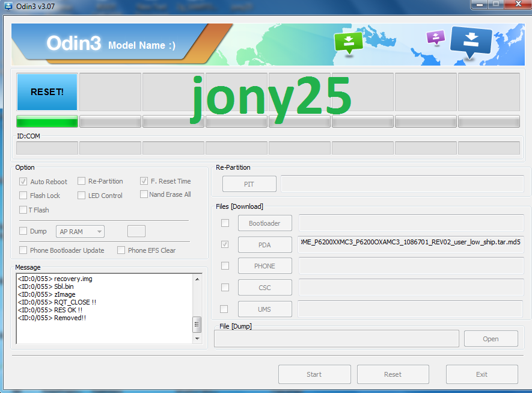Enable the Flash Lock option
Screen dimensions: 532x393
(x=23, y=196)
